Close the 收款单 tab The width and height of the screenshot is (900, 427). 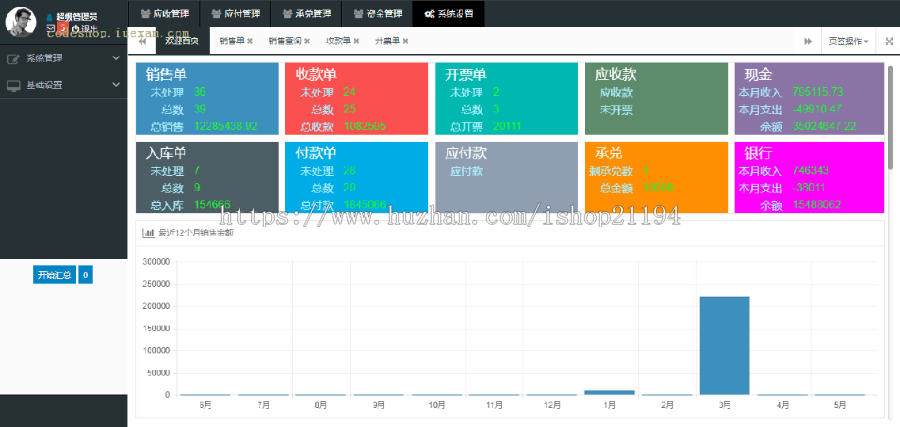click(x=356, y=41)
